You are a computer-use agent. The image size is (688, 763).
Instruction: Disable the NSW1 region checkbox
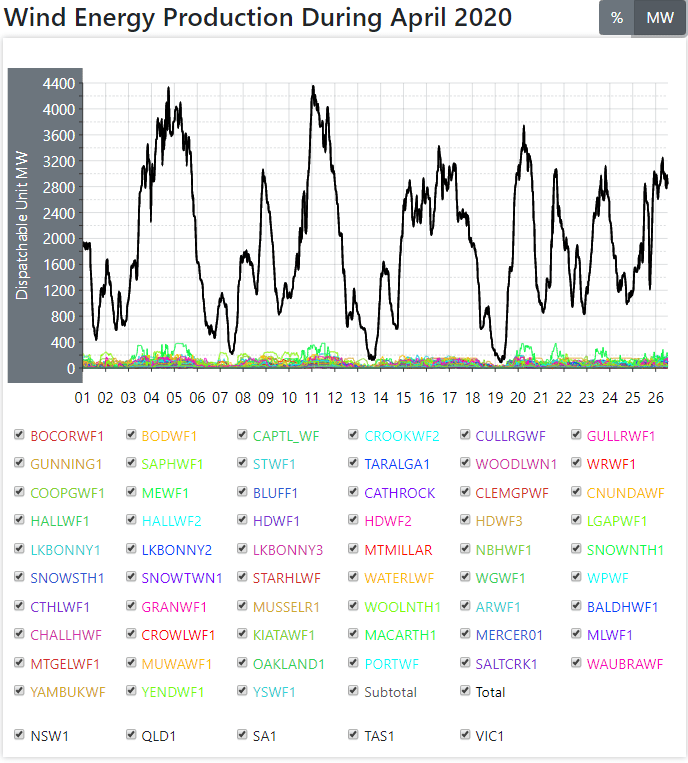(20, 735)
